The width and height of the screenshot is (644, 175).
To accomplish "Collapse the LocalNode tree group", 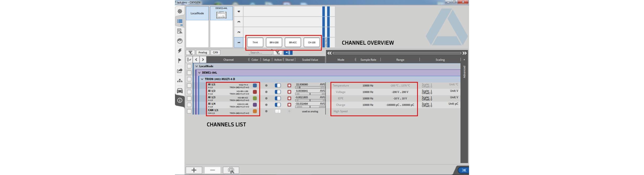I will pyautogui.click(x=196, y=66).
